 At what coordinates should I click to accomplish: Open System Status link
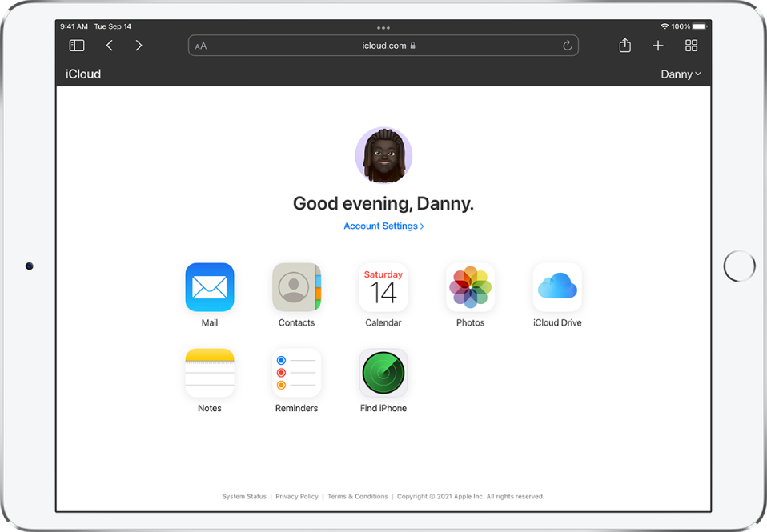[244, 496]
